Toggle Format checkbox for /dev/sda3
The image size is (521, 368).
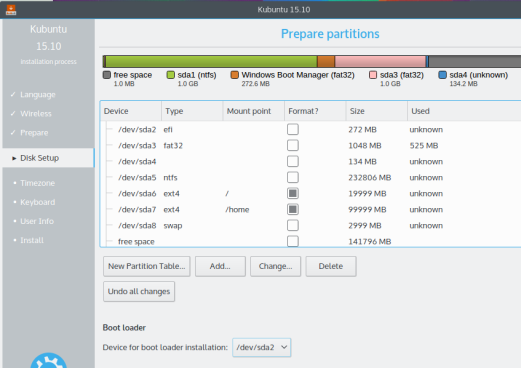click(x=293, y=145)
